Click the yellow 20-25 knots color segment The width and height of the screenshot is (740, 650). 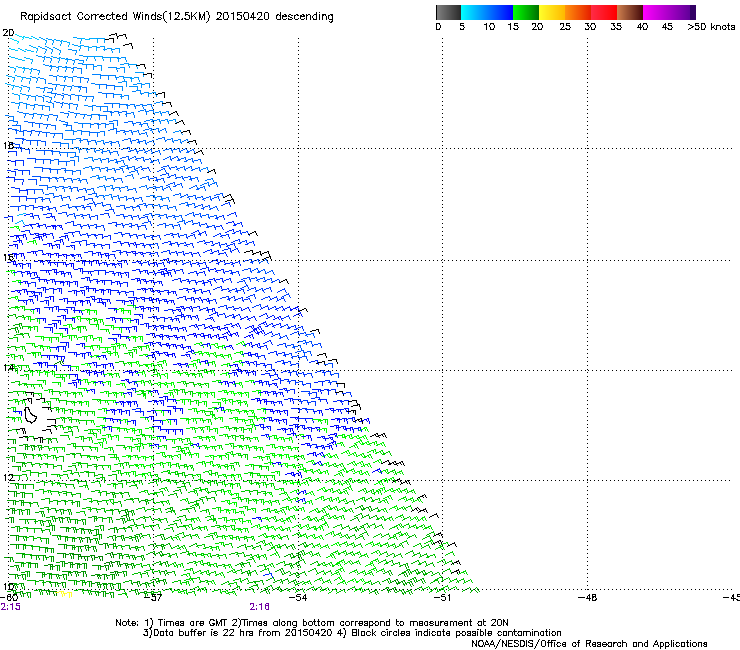[x=552, y=12]
